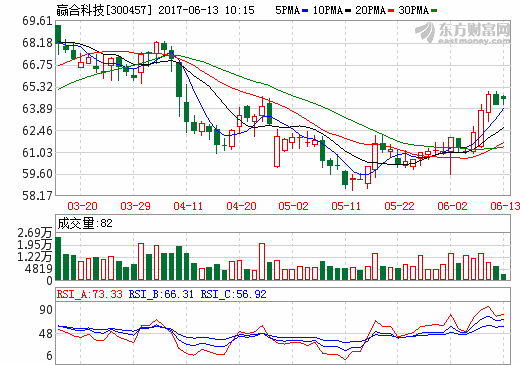Click the stock title 赢合科技[300457]
This screenshot has height=365, width=520.
tap(104, 10)
